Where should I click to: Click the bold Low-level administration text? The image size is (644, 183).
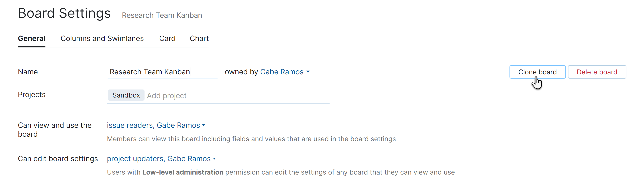[183, 172]
